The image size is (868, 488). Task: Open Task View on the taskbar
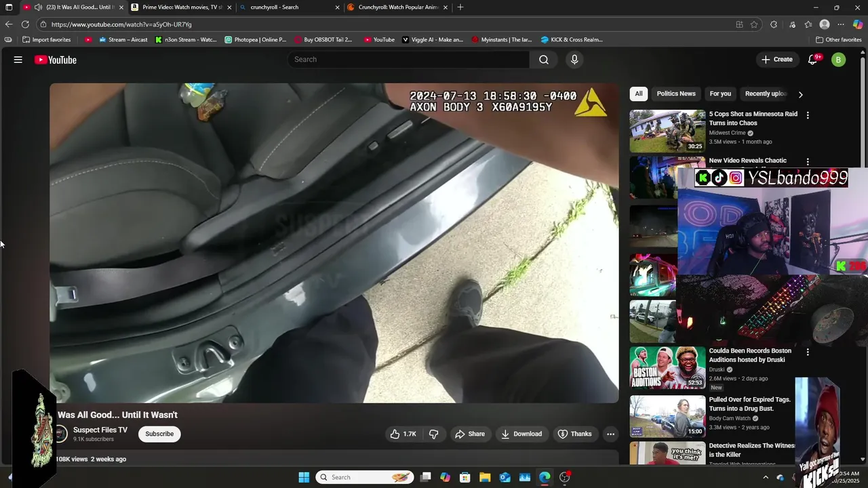point(425,477)
